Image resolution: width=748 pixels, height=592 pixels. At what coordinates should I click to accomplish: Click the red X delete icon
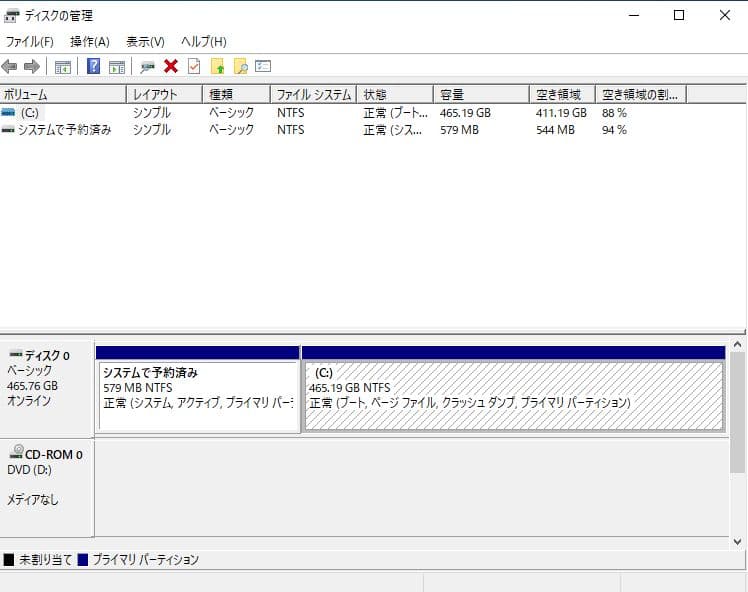tap(171, 66)
